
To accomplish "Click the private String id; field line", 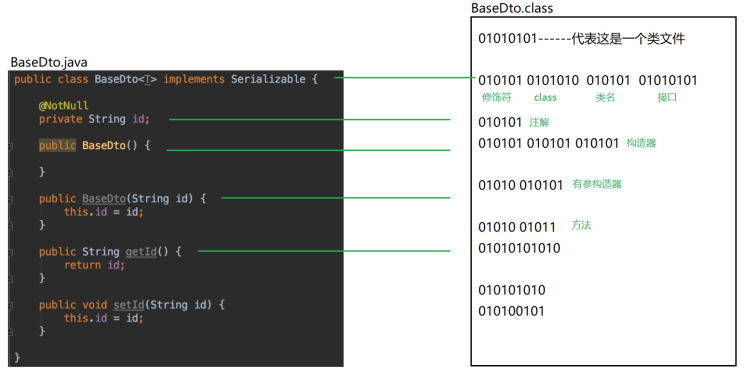I will pyautogui.click(x=94, y=119).
